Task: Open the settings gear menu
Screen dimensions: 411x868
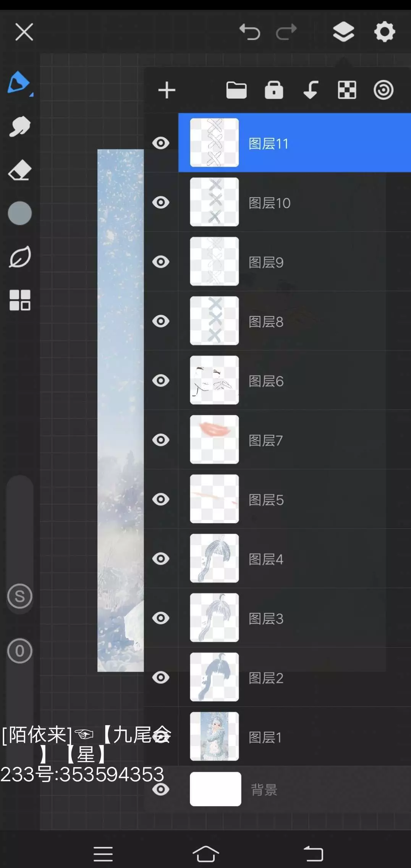Action: [x=384, y=32]
